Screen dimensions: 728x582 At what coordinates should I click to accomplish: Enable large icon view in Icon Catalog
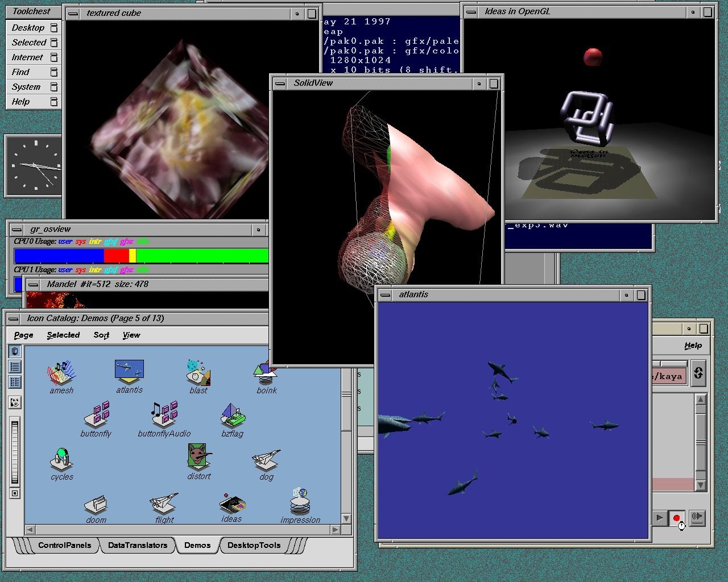coord(15,351)
